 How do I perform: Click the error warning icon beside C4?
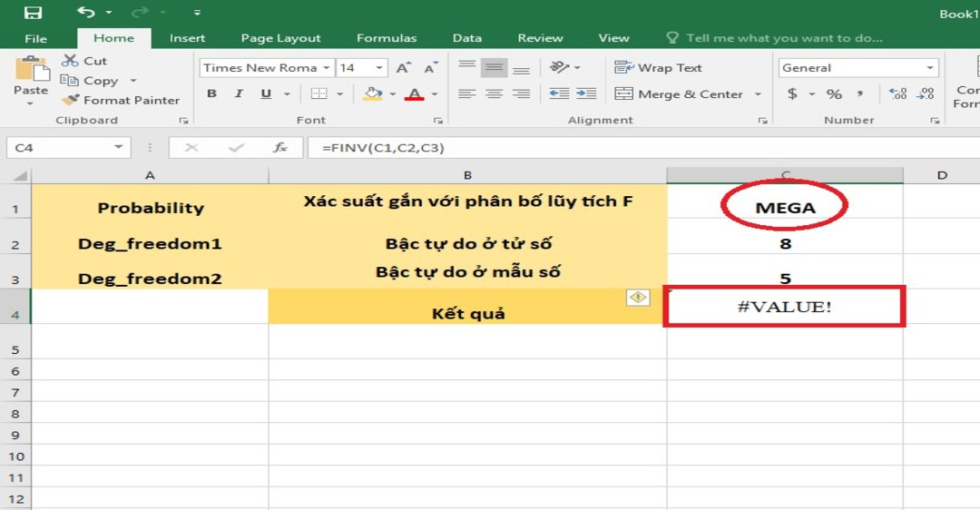point(638,297)
